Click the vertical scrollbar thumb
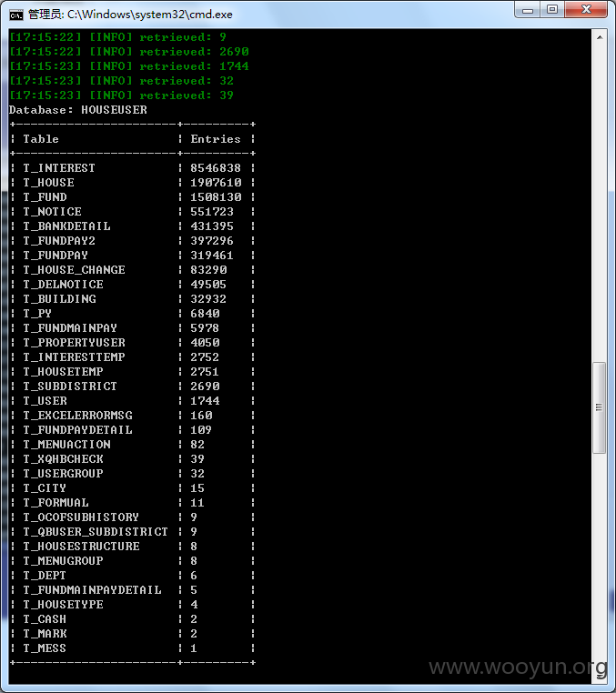 click(600, 407)
